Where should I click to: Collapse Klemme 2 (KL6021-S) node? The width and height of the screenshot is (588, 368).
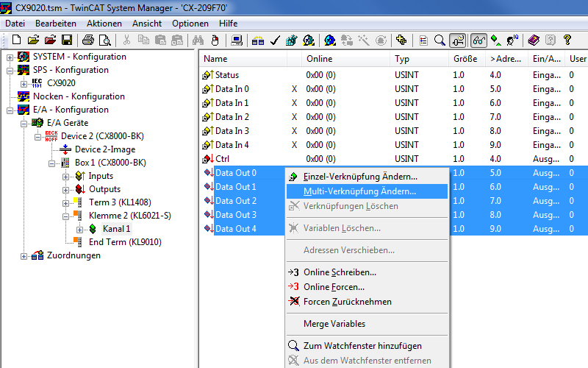pos(65,216)
